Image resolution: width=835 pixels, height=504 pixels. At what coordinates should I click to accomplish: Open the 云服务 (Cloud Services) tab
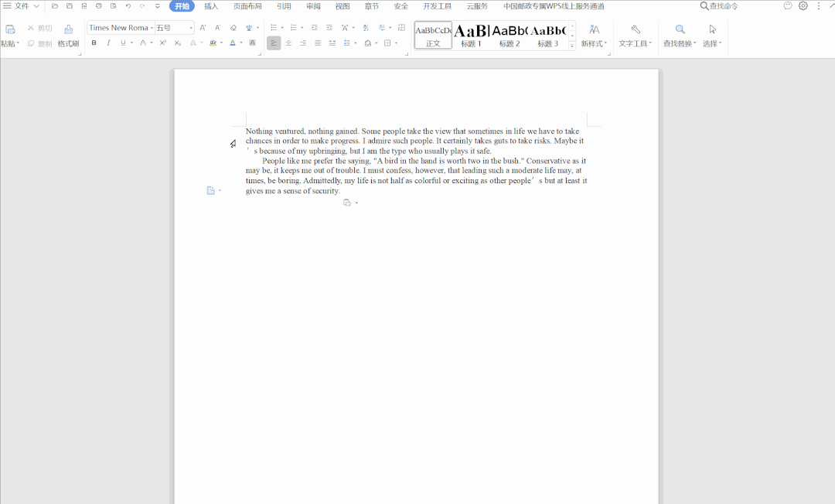point(477,6)
